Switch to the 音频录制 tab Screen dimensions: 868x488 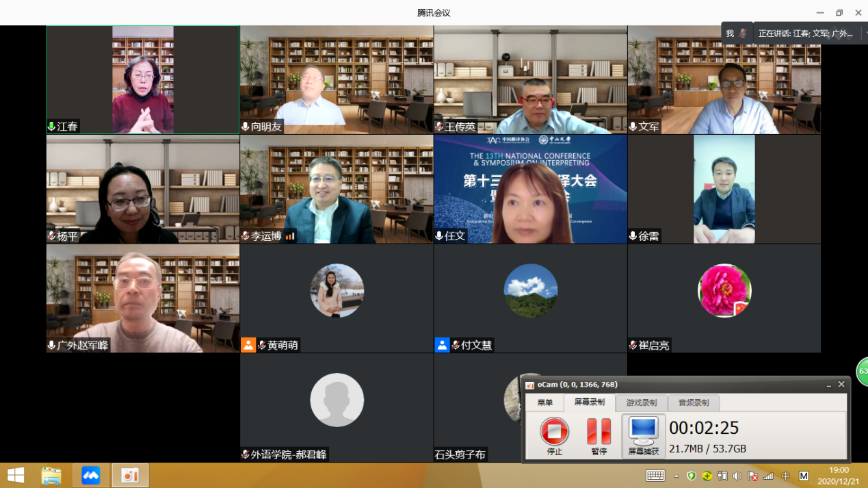coord(693,402)
